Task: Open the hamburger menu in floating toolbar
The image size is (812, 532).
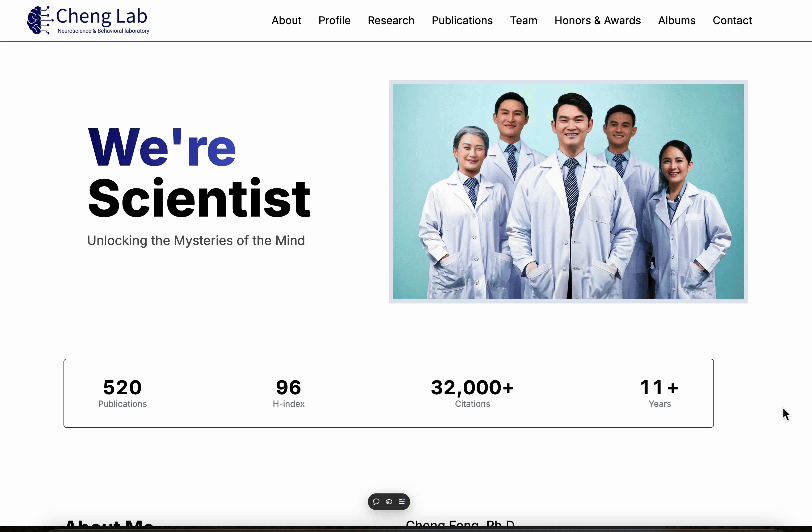Action: point(402,502)
